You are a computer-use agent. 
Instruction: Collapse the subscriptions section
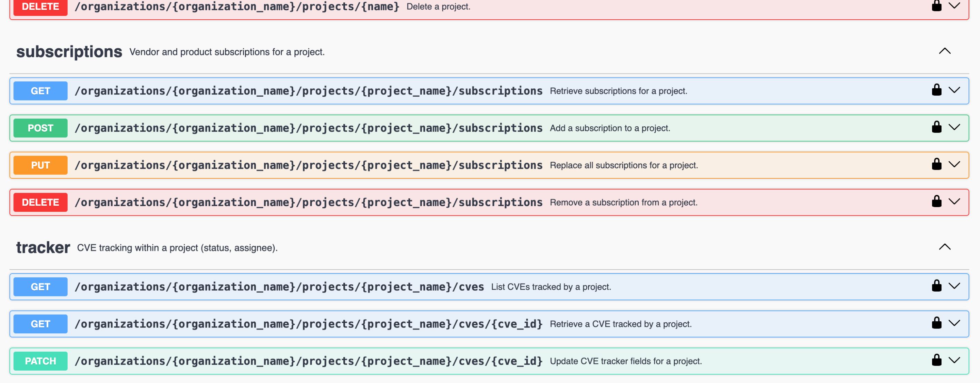[944, 51]
